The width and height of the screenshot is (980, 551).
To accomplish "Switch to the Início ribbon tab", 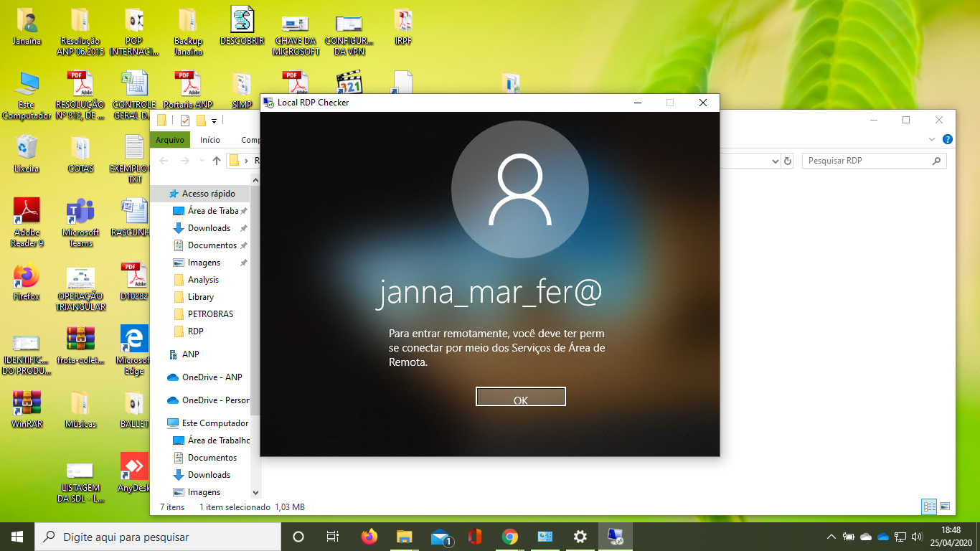I will point(210,140).
